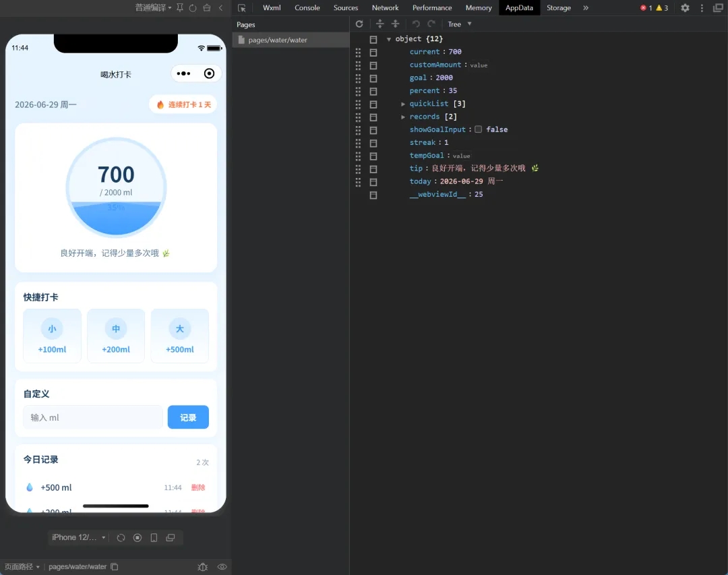Expand the quickList array
The height and width of the screenshot is (575, 728).
[403, 104]
